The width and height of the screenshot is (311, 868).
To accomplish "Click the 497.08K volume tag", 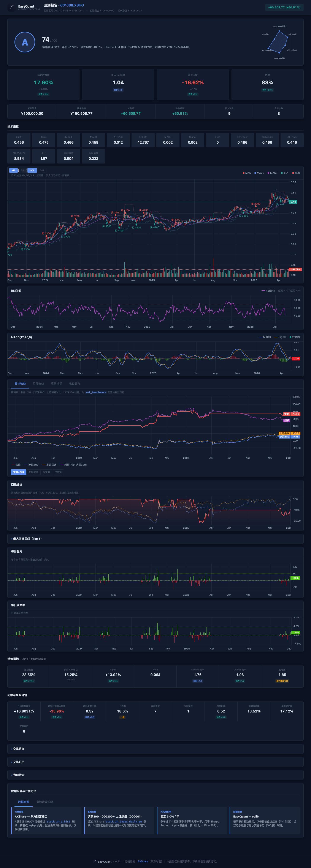I will [x=295, y=270].
